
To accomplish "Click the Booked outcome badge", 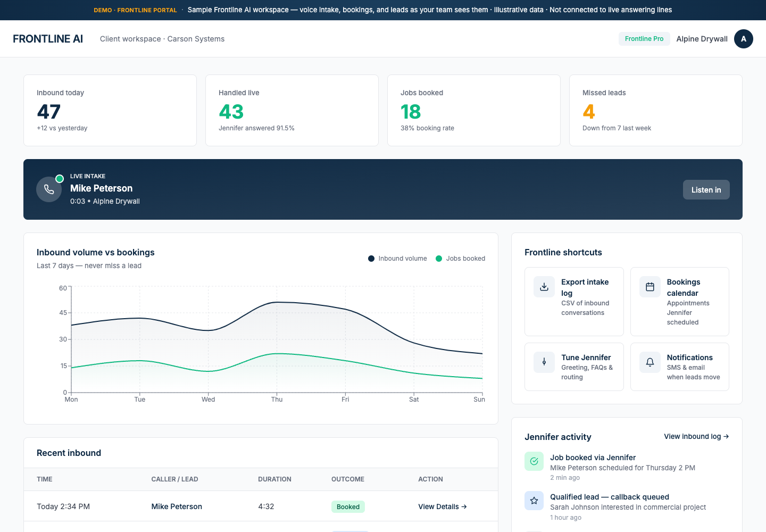I will point(348,507).
